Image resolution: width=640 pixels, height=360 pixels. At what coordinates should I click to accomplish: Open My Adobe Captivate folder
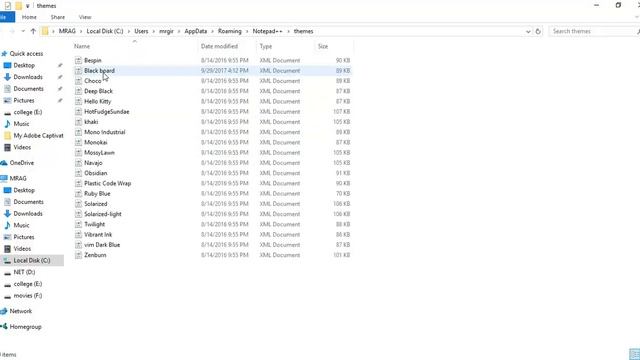click(x=38, y=136)
